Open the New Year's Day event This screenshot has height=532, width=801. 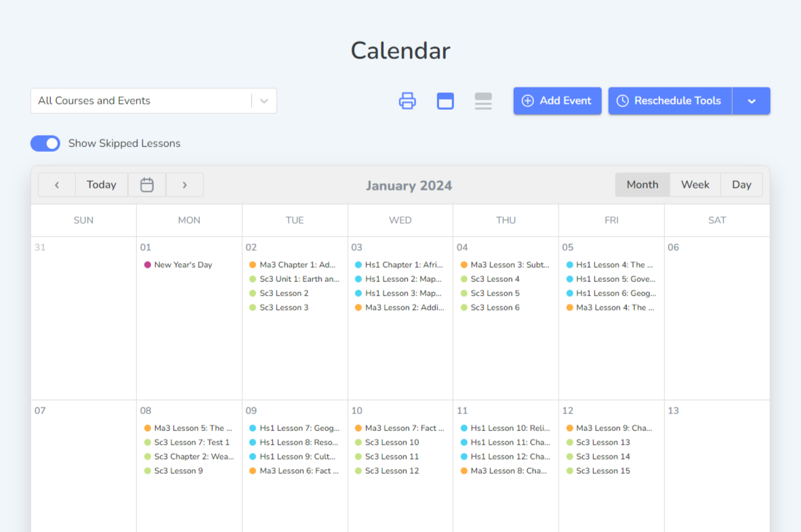[x=178, y=265]
